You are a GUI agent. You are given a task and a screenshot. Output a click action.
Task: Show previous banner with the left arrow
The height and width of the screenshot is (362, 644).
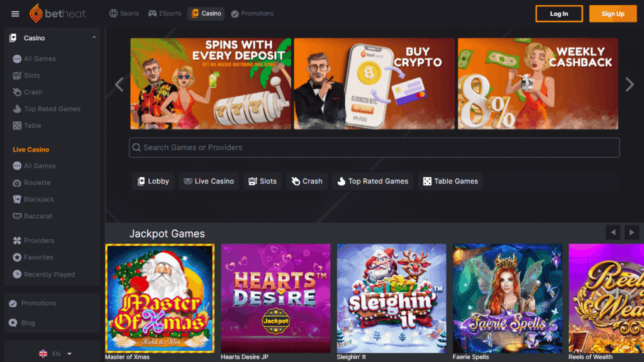click(119, 84)
